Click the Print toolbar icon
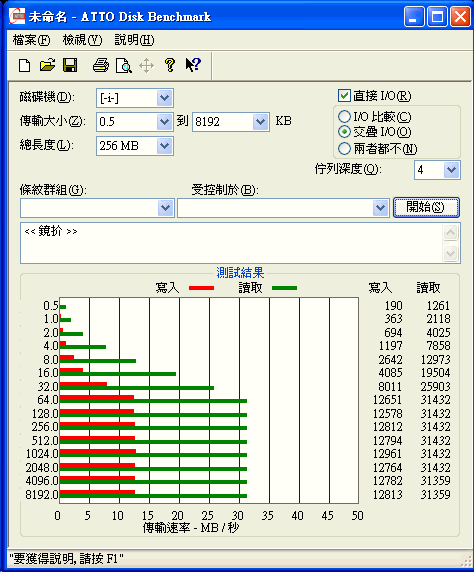 (x=101, y=66)
